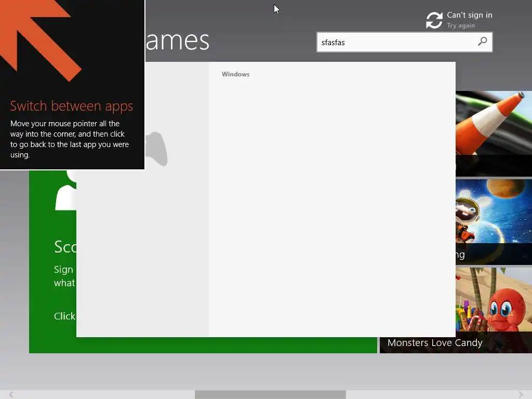Click the scrollbar left arrow

[x=11, y=395]
